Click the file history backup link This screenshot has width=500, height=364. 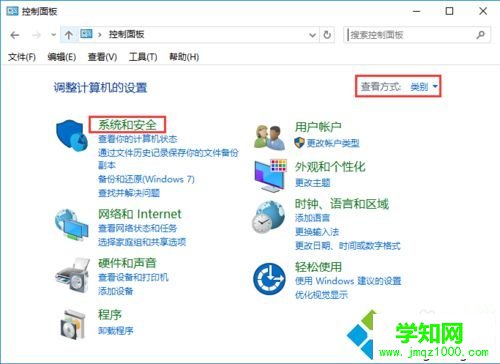[x=168, y=159]
